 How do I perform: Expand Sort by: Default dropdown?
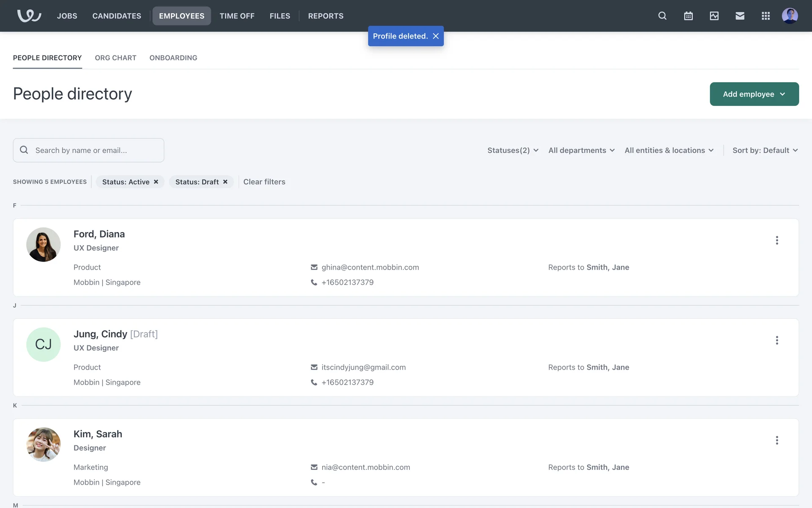tap(765, 150)
